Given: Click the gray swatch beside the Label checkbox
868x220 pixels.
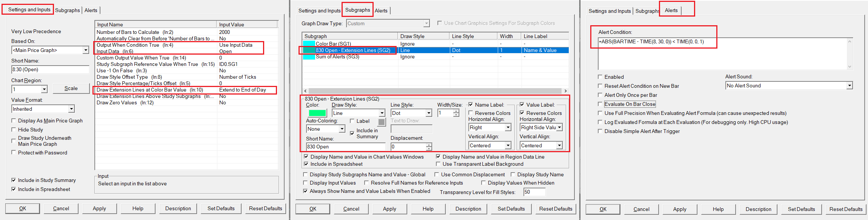Looking at the screenshot, I should (382, 122).
